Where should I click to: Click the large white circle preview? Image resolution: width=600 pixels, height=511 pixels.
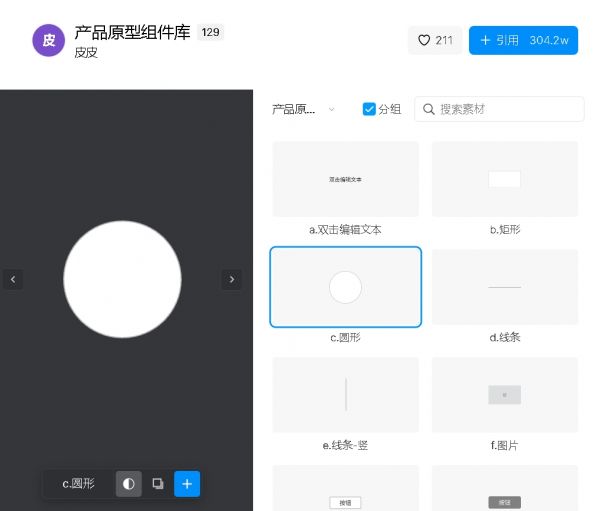(x=122, y=279)
